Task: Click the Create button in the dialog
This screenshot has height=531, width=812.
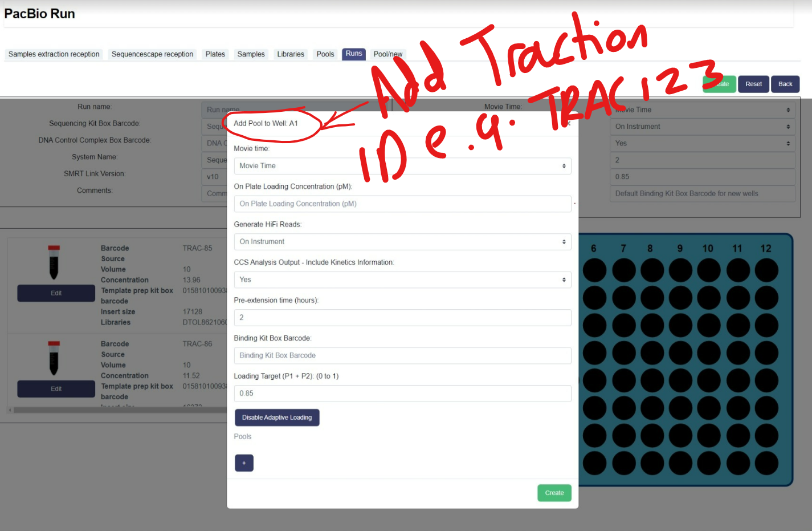Action: pos(554,492)
